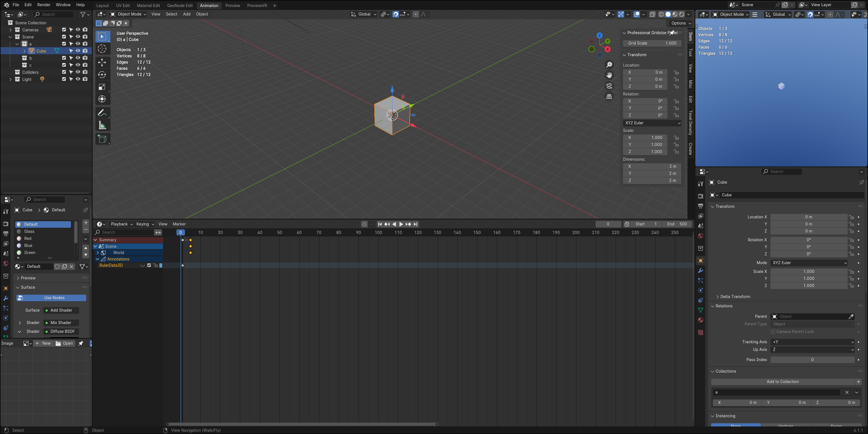Select the Cursor tool in viewport toolbar
This screenshot has width=868, height=434.
(102, 49)
